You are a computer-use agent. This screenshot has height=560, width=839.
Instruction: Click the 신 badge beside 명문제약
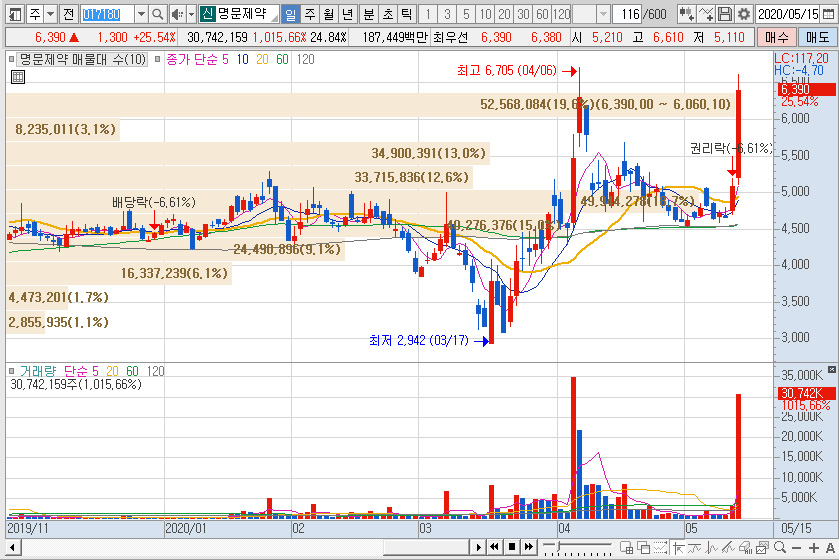[x=207, y=14]
